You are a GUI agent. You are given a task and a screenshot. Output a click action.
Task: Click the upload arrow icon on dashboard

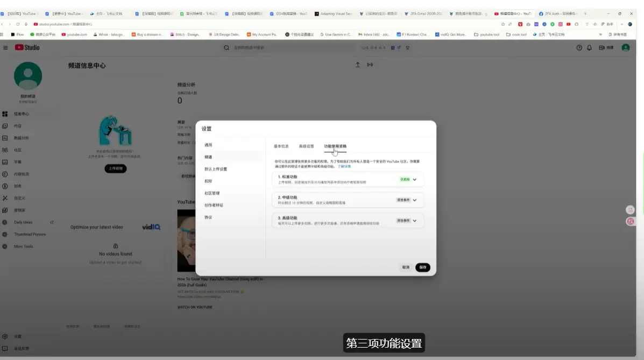pos(358,65)
